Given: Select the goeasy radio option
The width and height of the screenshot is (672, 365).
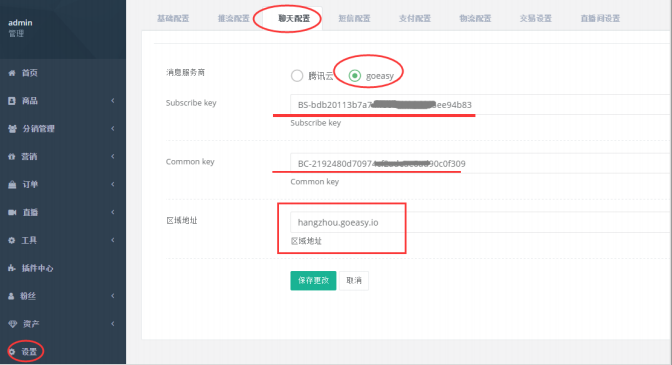Looking at the screenshot, I should 354,76.
